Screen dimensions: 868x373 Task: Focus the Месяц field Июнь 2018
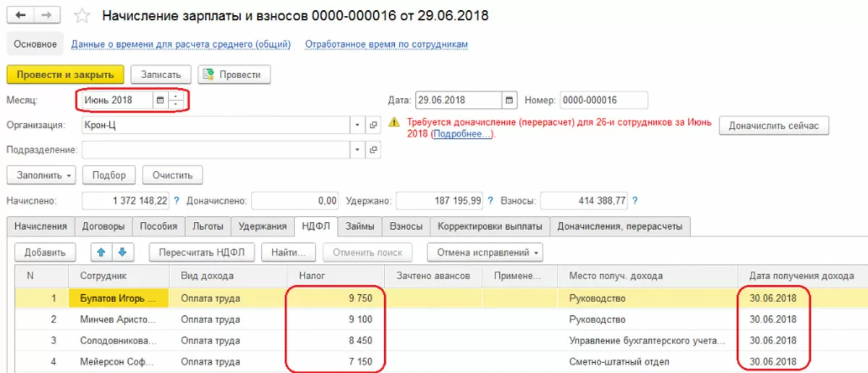pos(116,100)
